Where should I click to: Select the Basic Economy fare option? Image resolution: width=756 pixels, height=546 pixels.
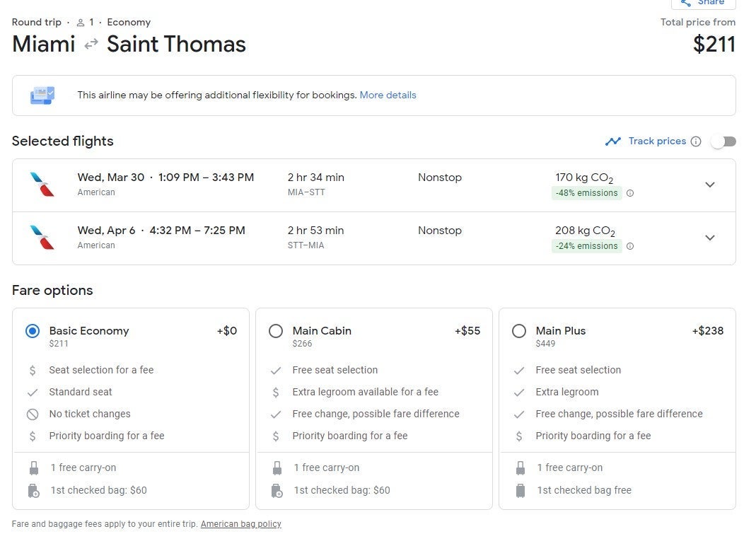pos(33,331)
